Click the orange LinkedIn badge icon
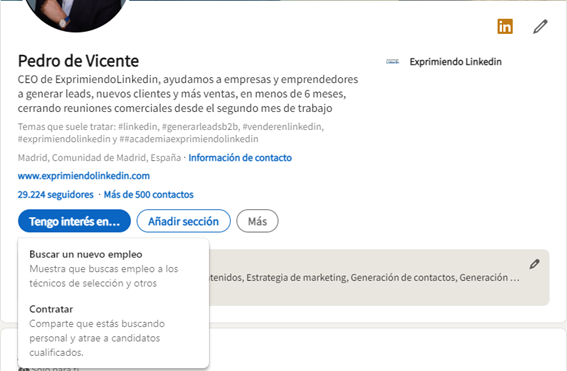The height and width of the screenshot is (371, 567). coord(505,26)
